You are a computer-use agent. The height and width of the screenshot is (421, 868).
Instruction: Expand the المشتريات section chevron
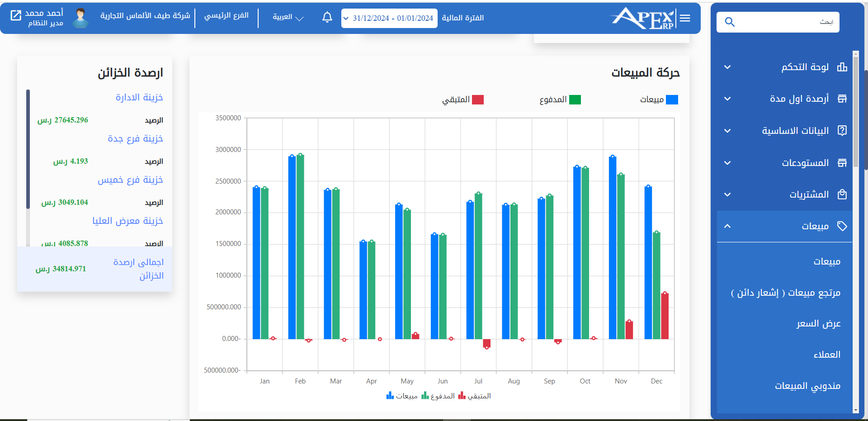[728, 194]
